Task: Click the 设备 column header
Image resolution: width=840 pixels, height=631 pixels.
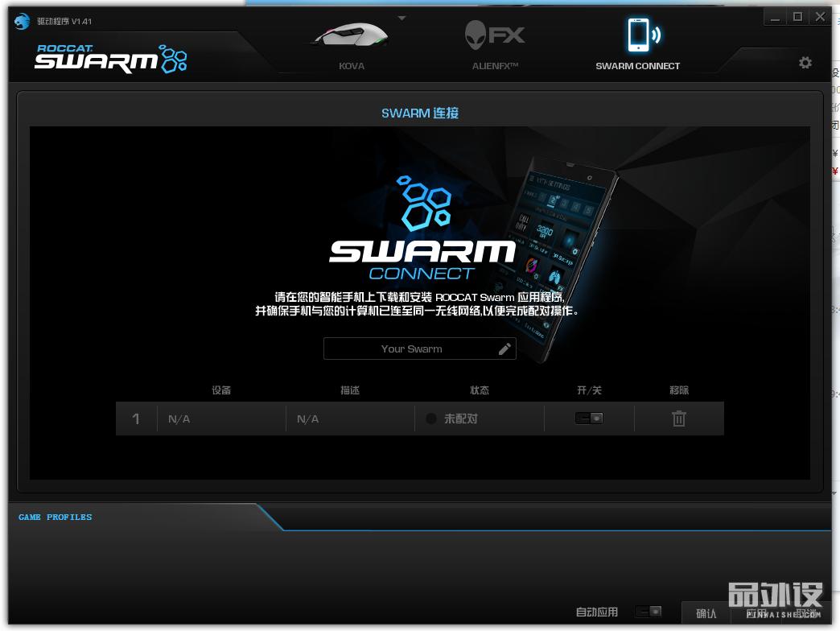Action: pos(221,390)
